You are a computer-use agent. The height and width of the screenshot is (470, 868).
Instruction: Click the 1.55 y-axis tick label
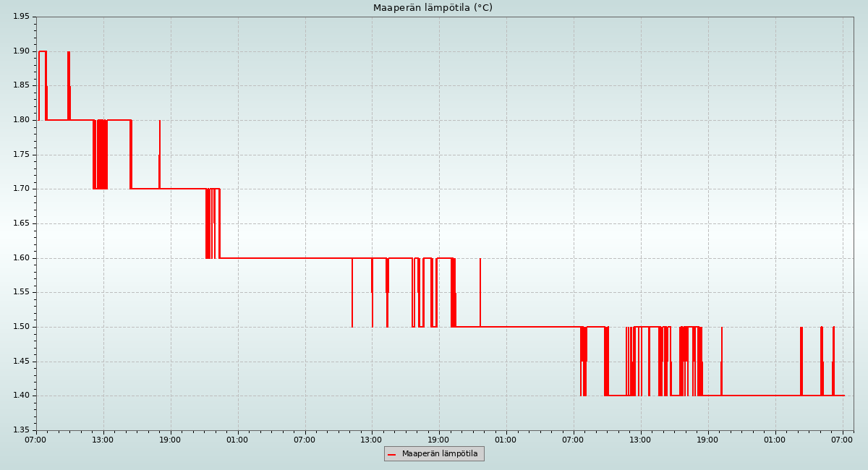point(21,292)
